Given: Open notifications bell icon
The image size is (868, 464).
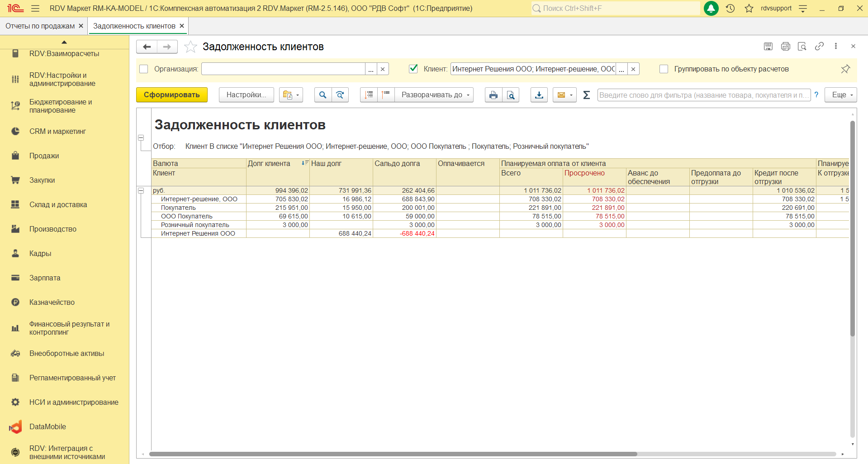Looking at the screenshot, I should point(711,8).
